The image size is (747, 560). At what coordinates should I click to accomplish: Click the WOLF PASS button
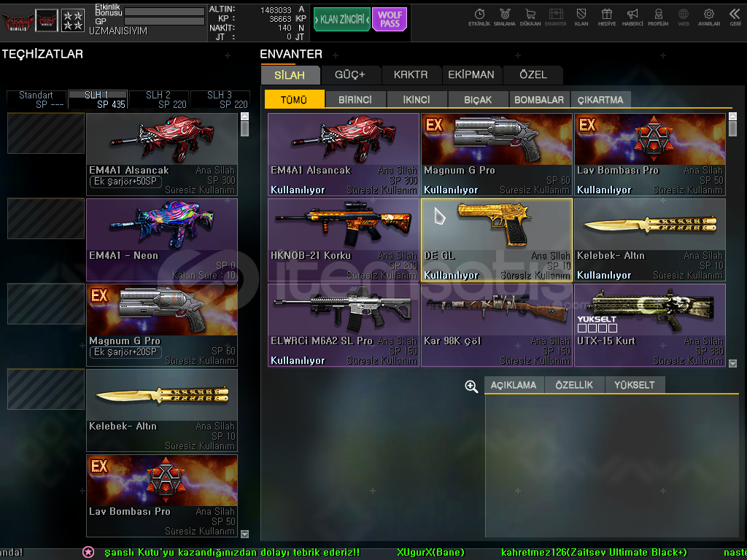390,20
